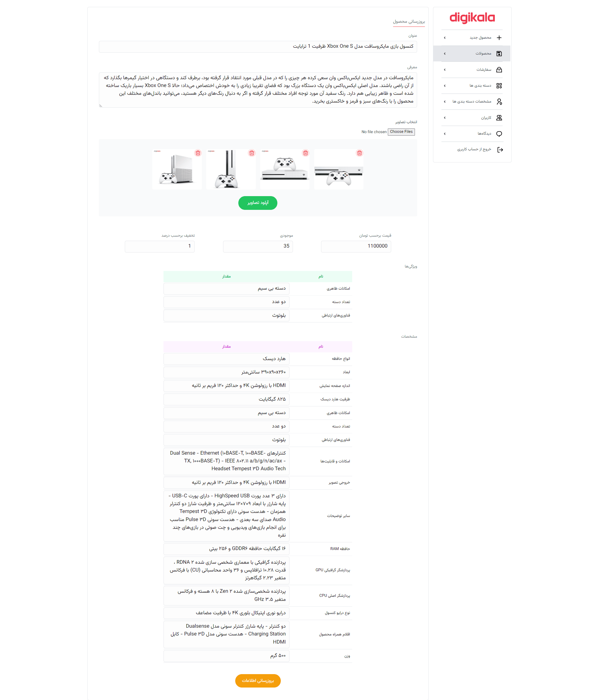The image size is (599, 700).
Task: Click the grid icon for دسته بندی ها
Action: click(499, 85)
